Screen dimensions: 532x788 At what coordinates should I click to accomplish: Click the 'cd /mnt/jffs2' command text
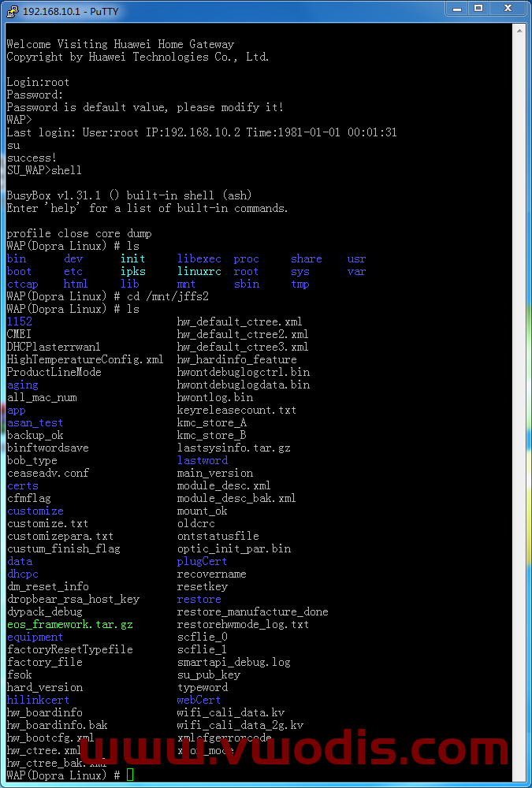[x=167, y=296]
